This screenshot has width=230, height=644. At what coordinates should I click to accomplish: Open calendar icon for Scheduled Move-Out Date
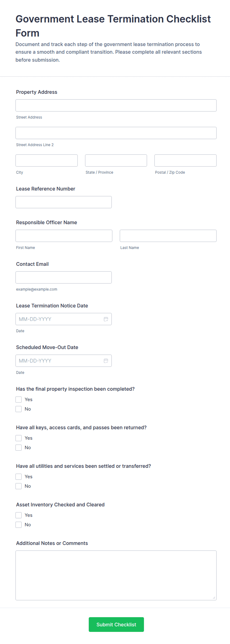[x=106, y=361]
